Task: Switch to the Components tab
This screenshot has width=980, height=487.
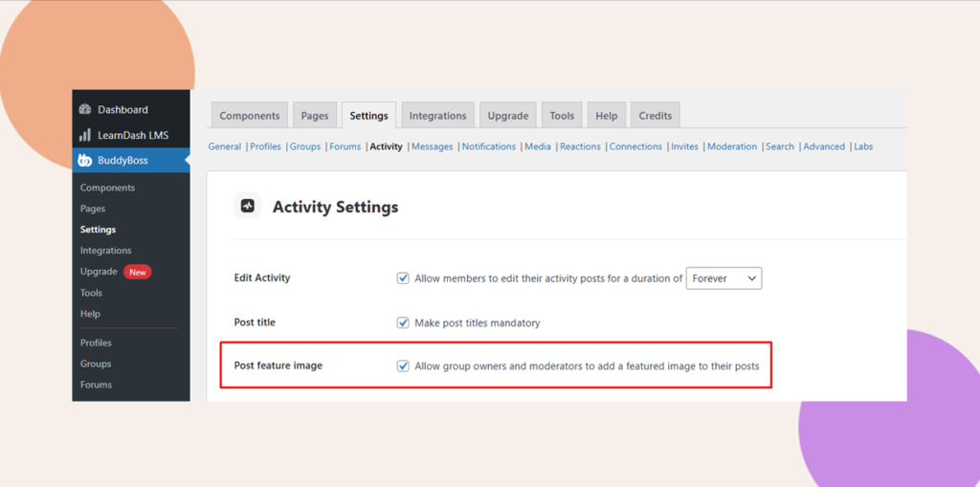Action: 250,116
